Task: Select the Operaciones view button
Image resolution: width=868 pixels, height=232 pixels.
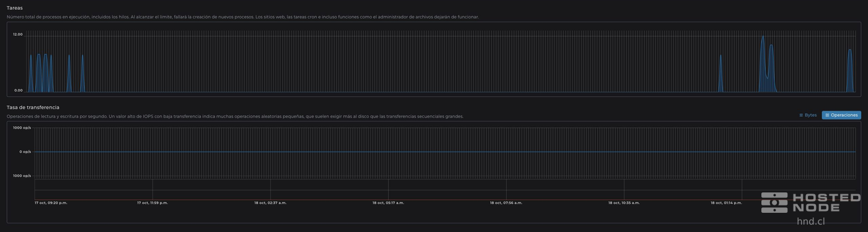Action: pos(841,115)
